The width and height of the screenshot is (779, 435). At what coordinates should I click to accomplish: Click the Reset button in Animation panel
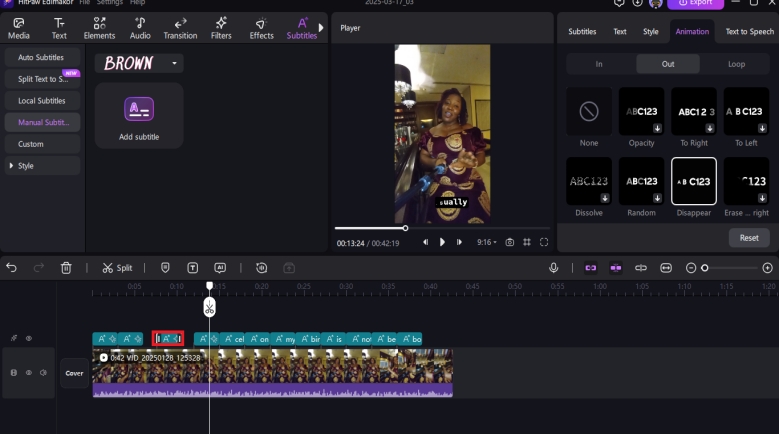click(749, 238)
